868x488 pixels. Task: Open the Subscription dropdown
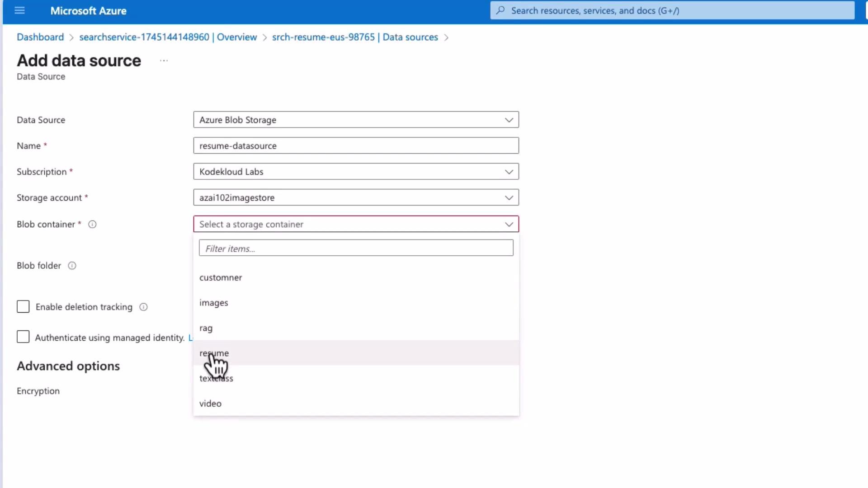356,172
